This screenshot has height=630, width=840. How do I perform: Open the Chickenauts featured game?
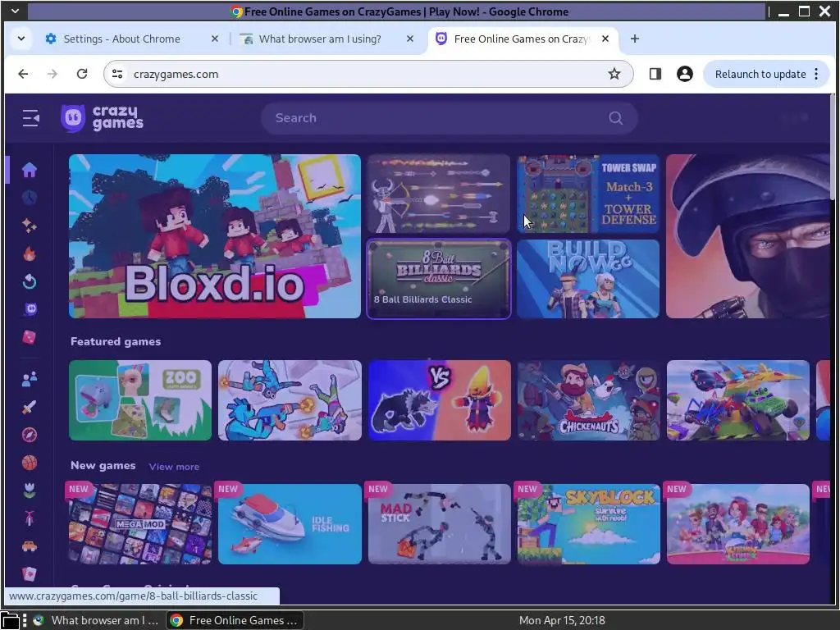[588, 400]
